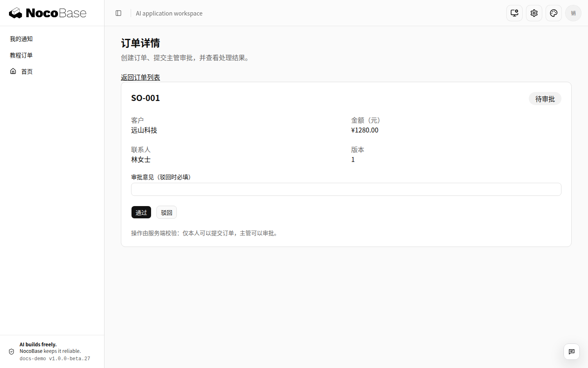Click the AI application workspace title

click(x=169, y=13)
